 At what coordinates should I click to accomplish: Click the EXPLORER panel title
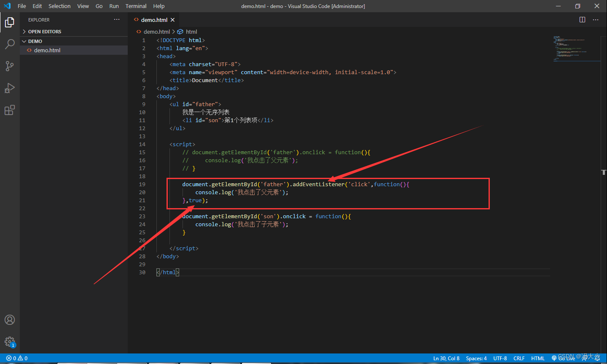[x=39, y=20]
